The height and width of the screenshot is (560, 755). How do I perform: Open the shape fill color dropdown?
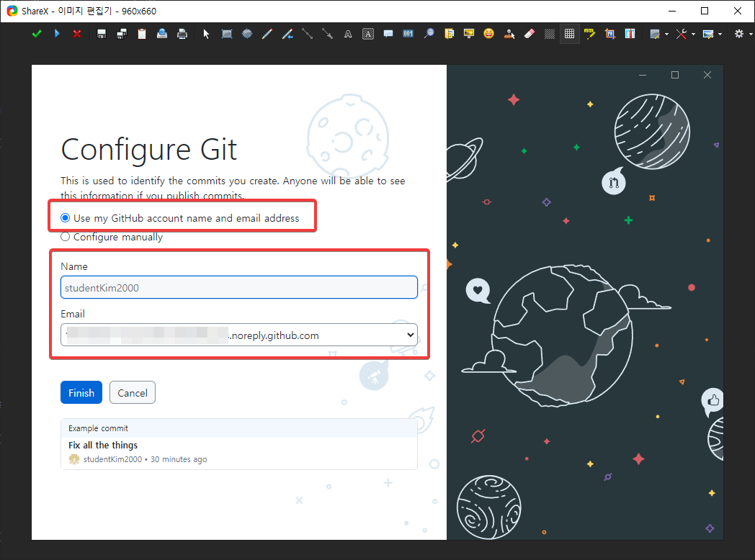[659, 34]
